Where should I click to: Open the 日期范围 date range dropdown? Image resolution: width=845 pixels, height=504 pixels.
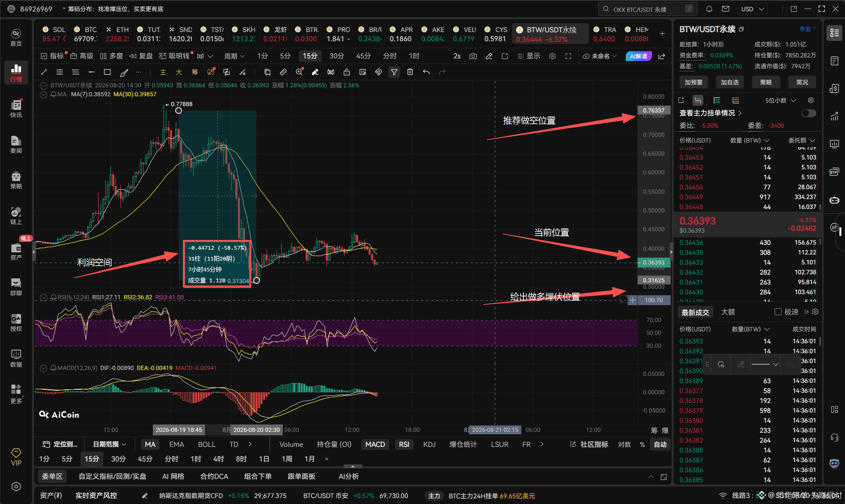pos(109,445)
